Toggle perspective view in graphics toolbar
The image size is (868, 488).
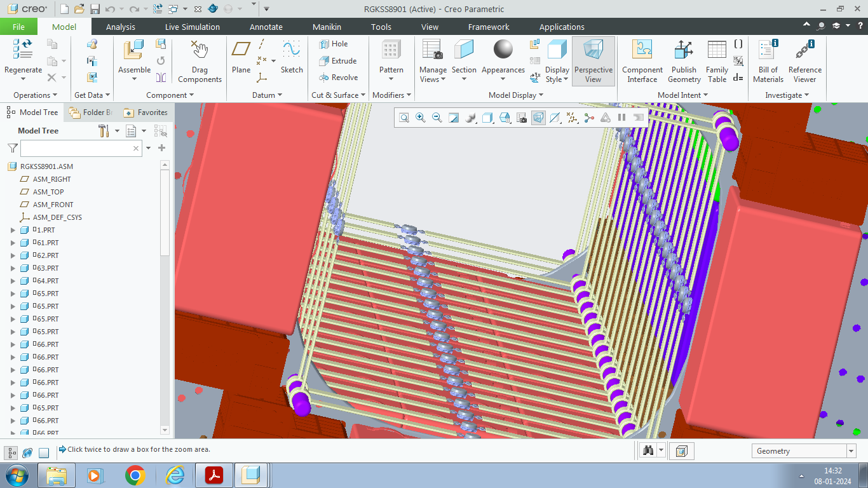(538, 118)
